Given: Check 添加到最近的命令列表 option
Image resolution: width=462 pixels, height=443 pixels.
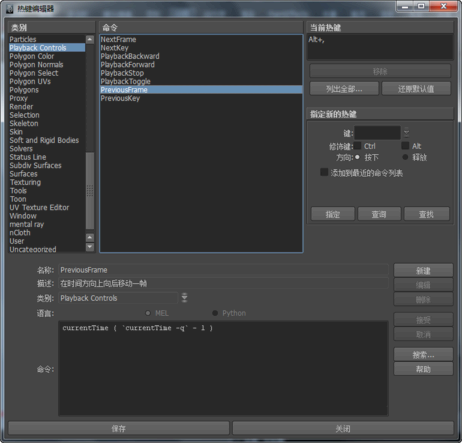Looking at the screenshot, I should pyautogui.click(x=324, y=172).
